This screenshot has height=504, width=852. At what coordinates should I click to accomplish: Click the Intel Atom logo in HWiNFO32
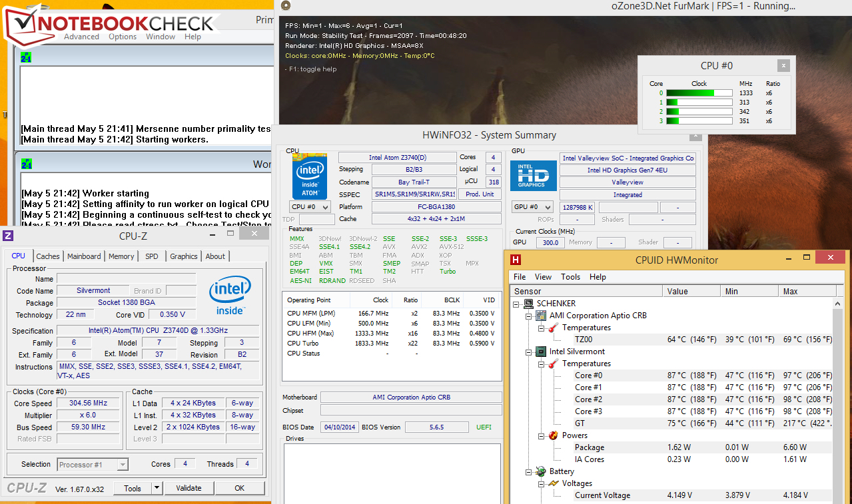pyautogui.click(x=310, y=176)
